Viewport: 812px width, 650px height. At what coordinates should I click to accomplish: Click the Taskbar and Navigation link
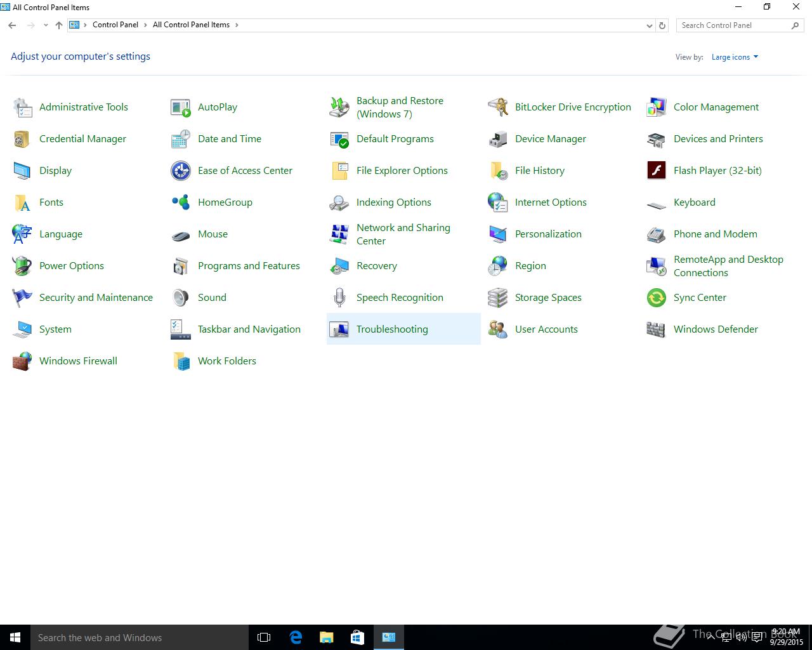pos(249,329)
